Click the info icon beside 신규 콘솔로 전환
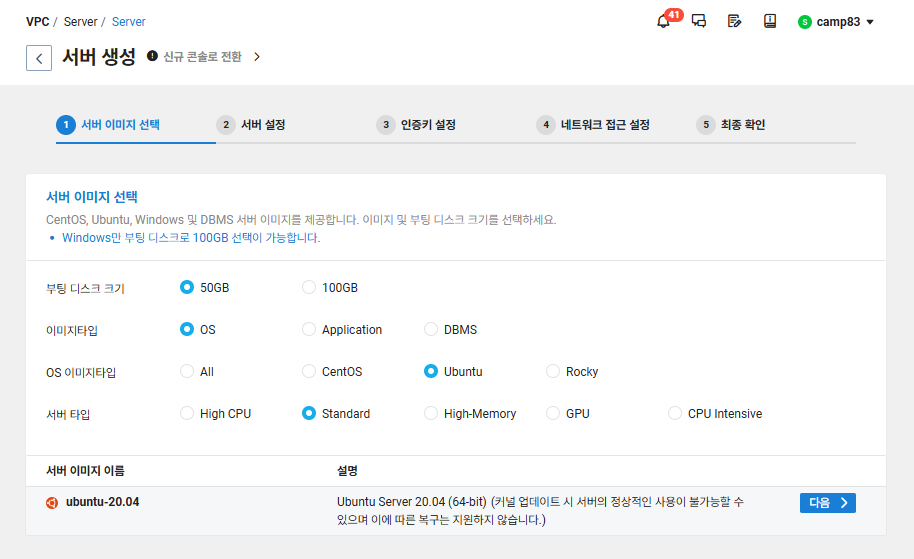Viewport: 914px width, 559px height. [x=152, y=56]
